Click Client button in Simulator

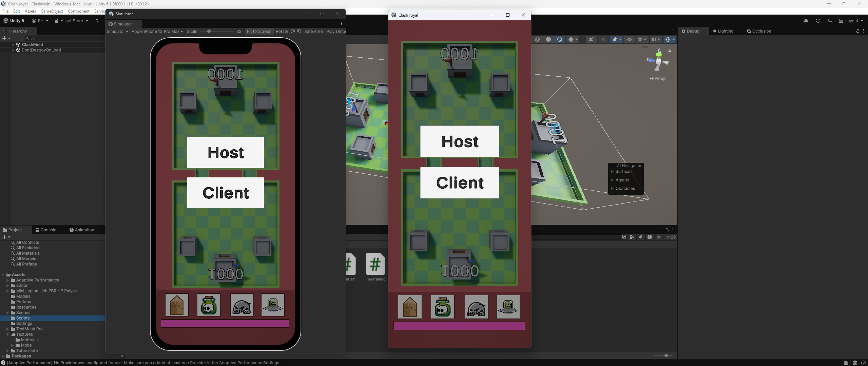tap(226, 193)
